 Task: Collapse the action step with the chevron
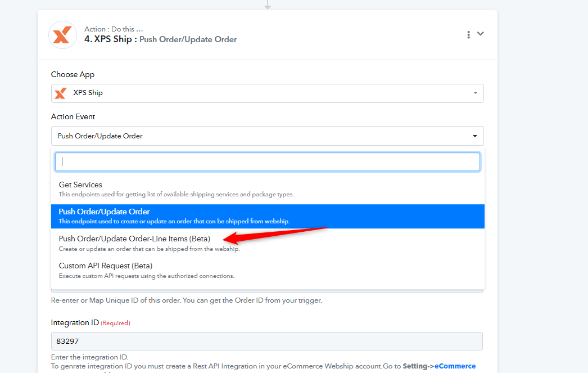(x=481, y=34)
